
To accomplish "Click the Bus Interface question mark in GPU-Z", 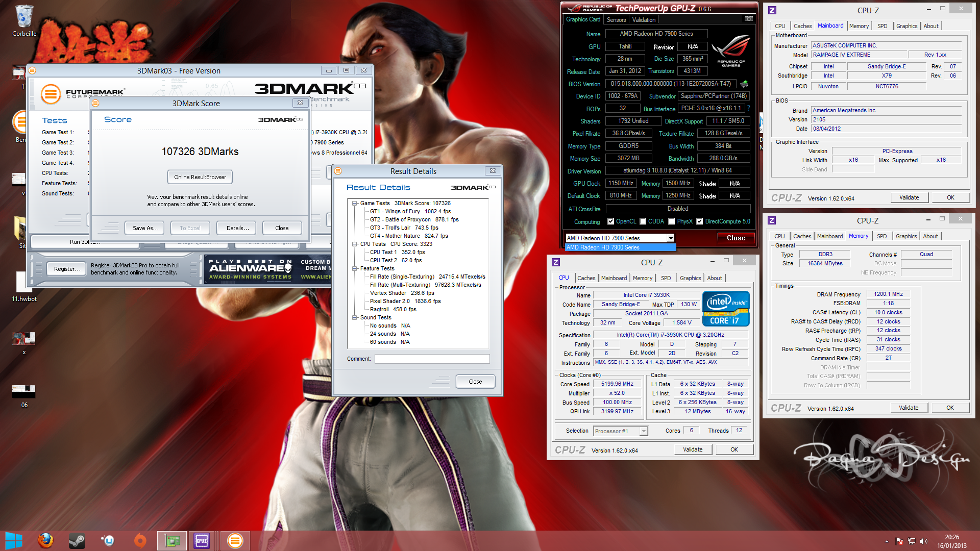I will coord(748,108).
